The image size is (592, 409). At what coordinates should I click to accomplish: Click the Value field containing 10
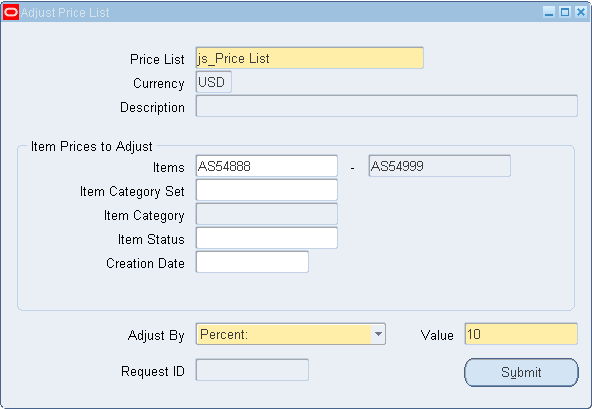click(x=521, y=334)
